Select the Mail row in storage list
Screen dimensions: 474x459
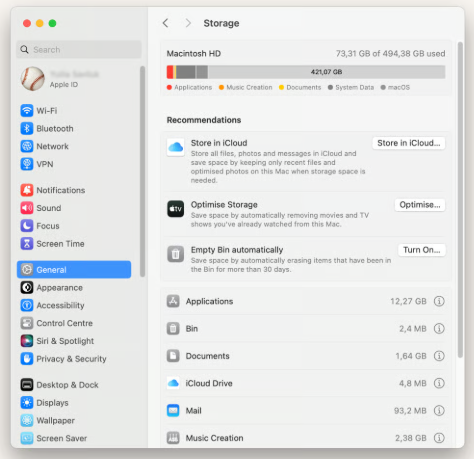pos(306,411)
